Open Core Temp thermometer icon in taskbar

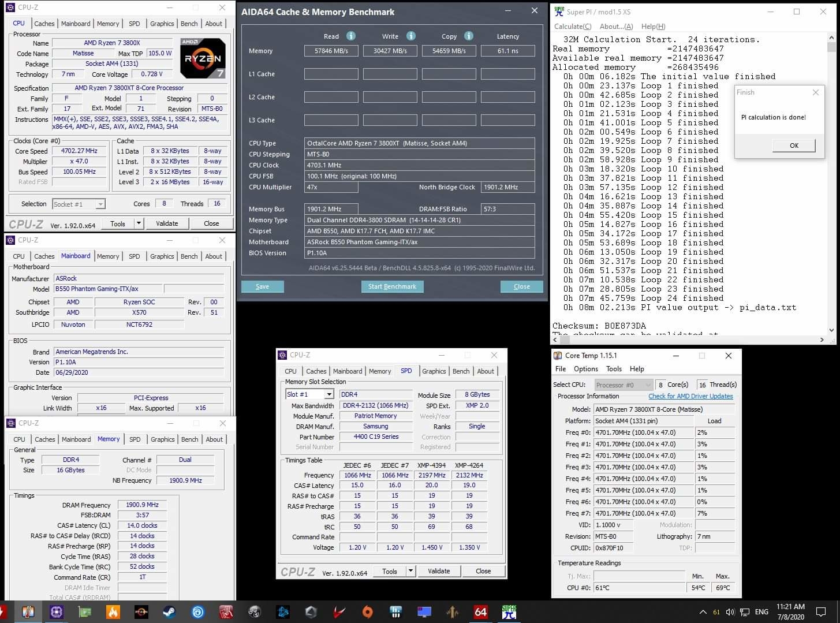[28, 611]
